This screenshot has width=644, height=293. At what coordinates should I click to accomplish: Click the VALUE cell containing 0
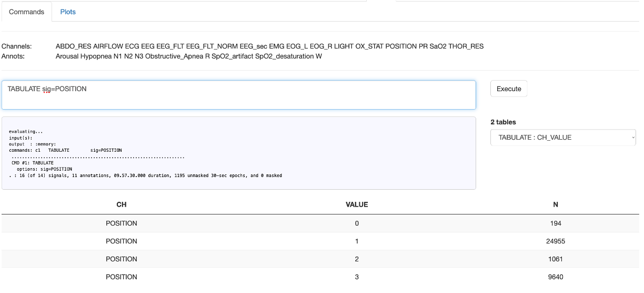pos(357,223)
